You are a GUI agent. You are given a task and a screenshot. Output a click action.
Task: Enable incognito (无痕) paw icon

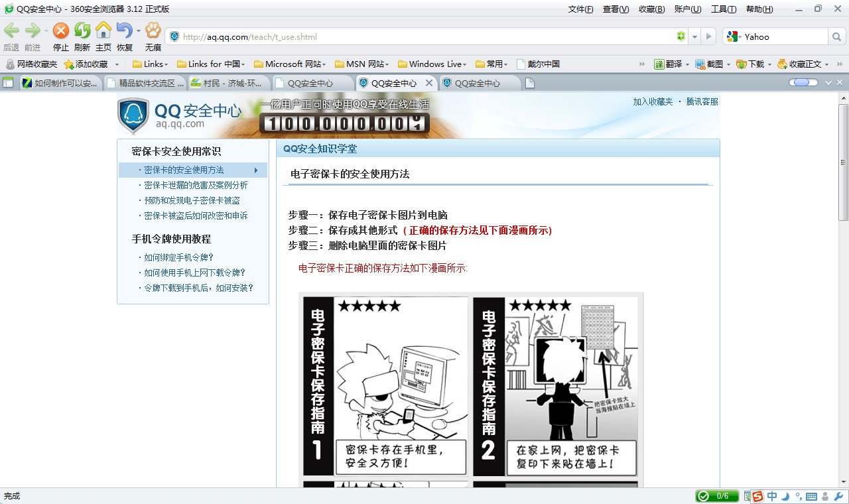point(153,31)
